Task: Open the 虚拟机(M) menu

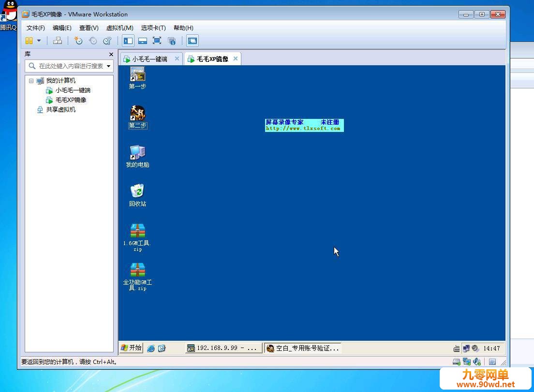Action: coord(120,28)
